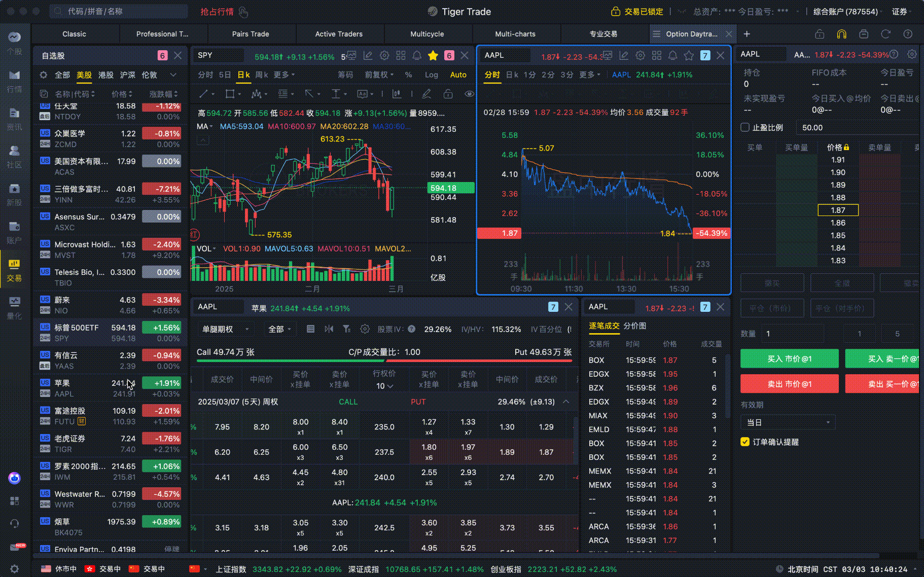
Task: Open the option chain settings gear
Action: click(x=365, y=329)
